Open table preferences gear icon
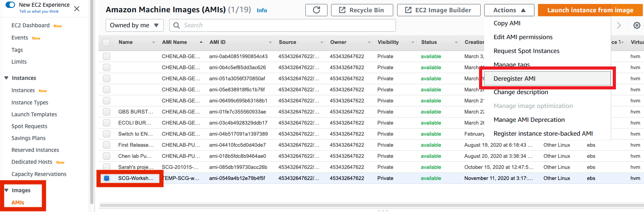 point(637,25)
